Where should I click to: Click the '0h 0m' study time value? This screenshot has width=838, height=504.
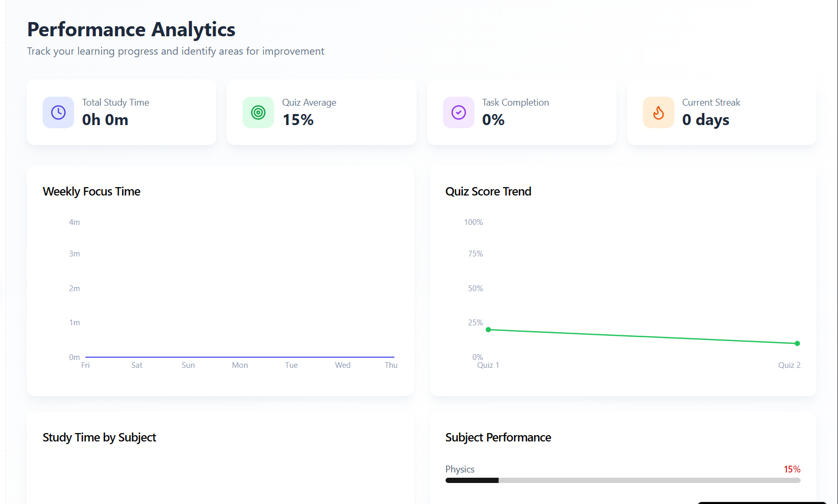click(x=105, y=120)
